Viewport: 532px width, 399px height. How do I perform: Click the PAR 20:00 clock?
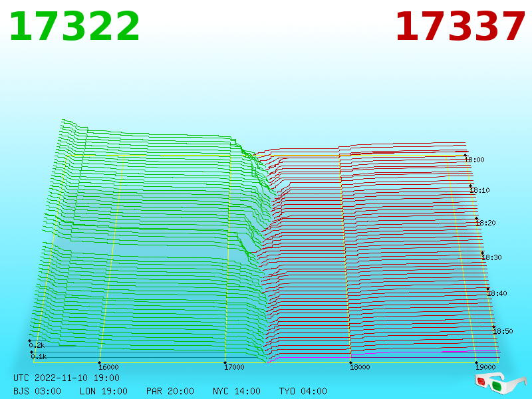tap(170, 391)
